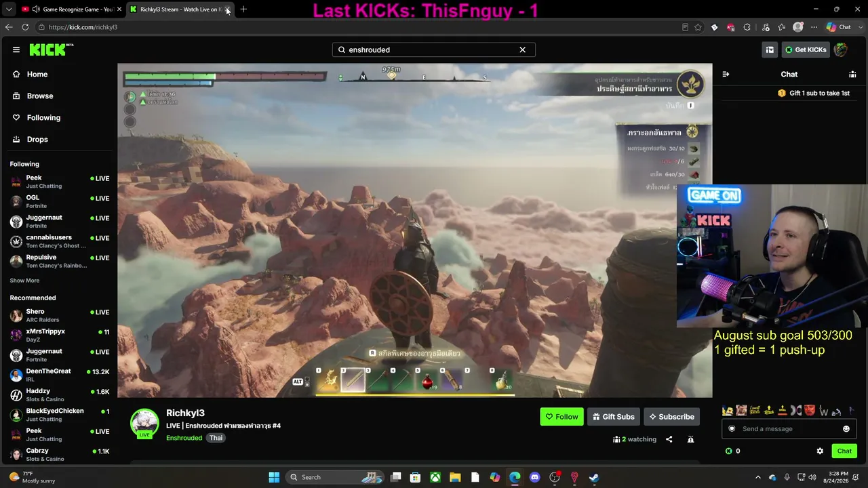Subscribe to Richkyl3

671,417
